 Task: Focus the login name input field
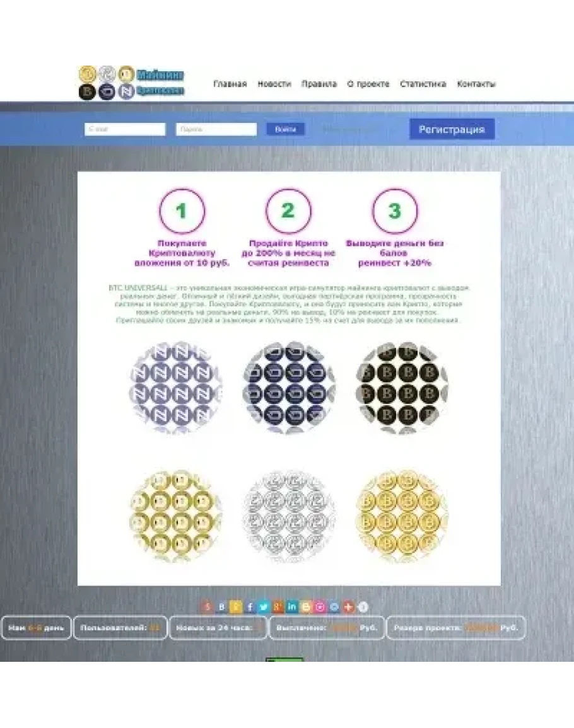125,129
